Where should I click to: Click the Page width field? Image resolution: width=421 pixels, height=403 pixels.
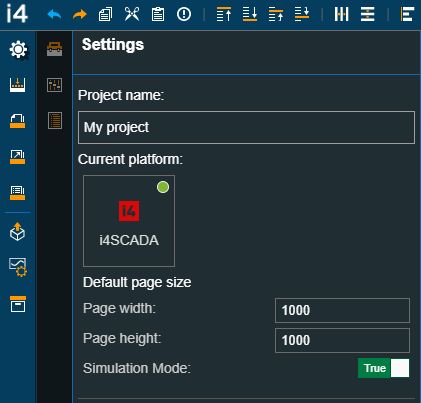click(x=342, y=310)
